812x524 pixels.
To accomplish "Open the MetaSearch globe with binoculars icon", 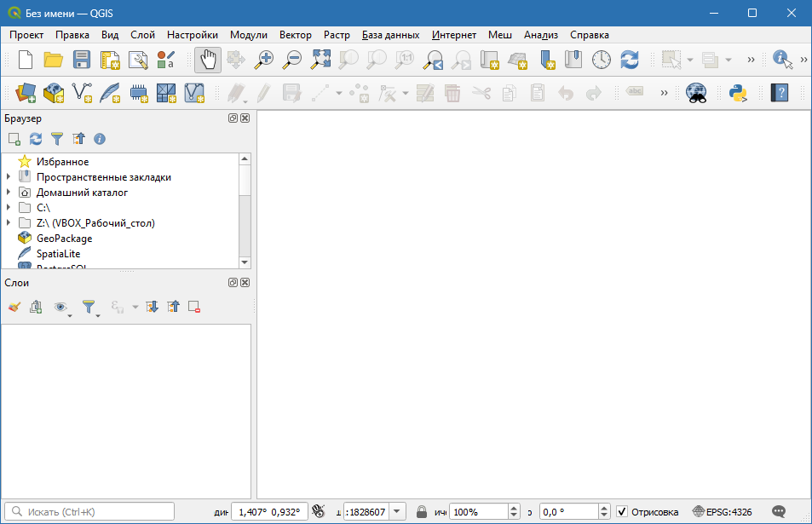I will [x=696, y=93].
